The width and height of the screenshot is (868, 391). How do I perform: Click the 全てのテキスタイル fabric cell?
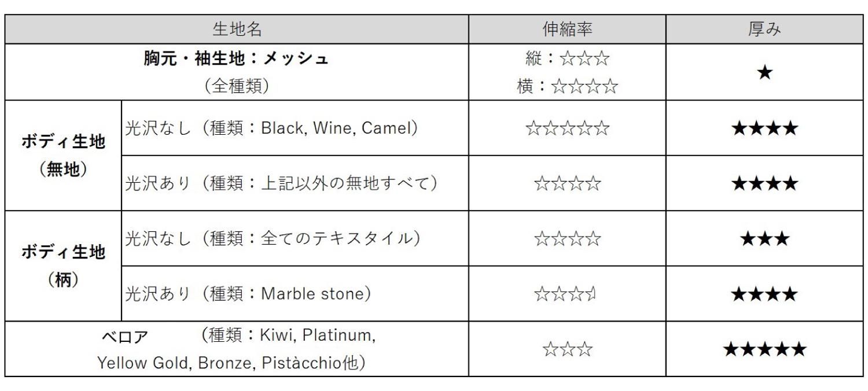coord(272,238)
